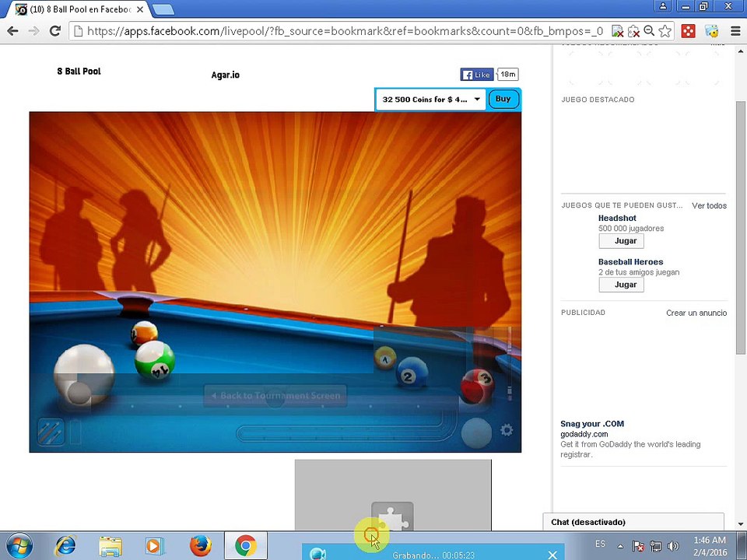The image size is (747, 560).
Task: Open Windows Media Player from taskbar
Action: [155, 546]
